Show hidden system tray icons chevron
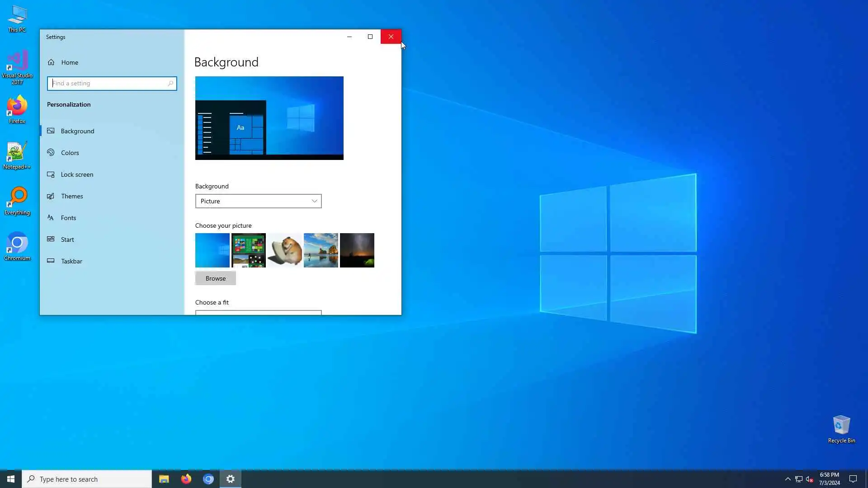The width and height of the screenshot is (868, 488). [788, 479]
